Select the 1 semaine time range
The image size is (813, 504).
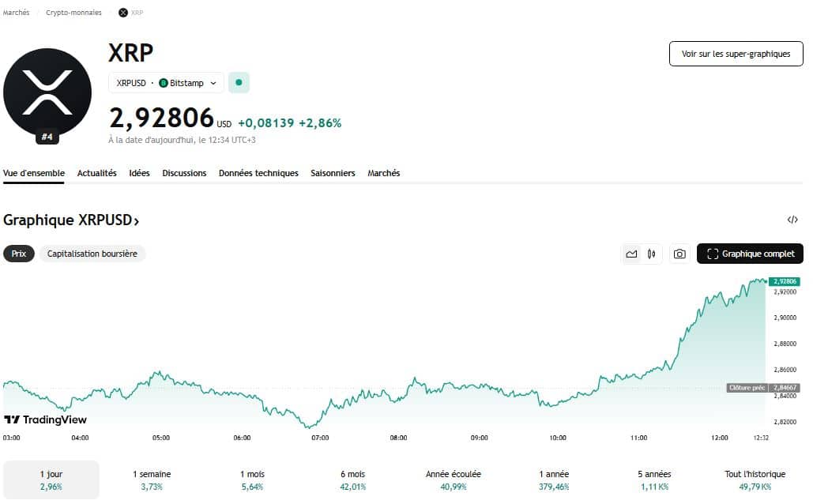(152, 480)
